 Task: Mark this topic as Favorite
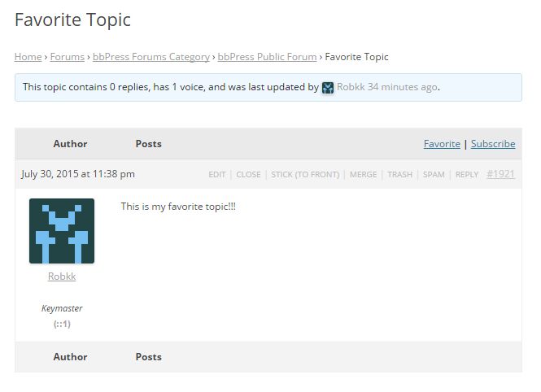click(x=442, y=144)
